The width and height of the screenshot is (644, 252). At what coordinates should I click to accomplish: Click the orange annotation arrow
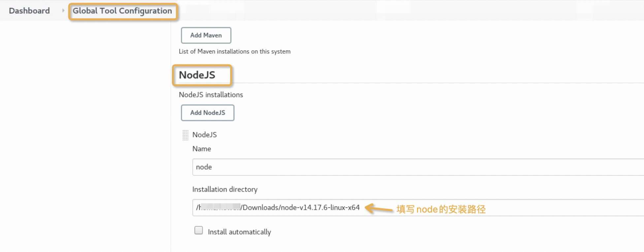(379, 208)
